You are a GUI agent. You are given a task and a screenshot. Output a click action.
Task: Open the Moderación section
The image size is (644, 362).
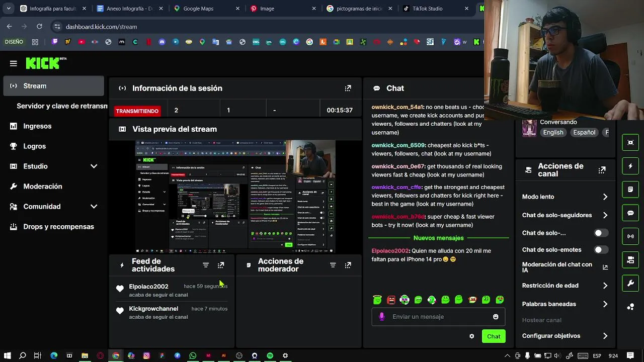[x=43, y=187]
